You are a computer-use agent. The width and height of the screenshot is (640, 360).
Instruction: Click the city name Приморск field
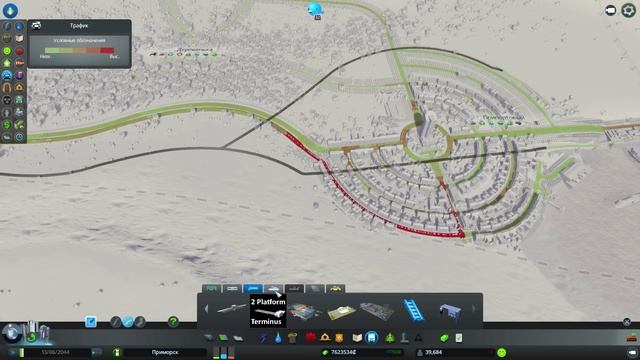coord(165,352)
